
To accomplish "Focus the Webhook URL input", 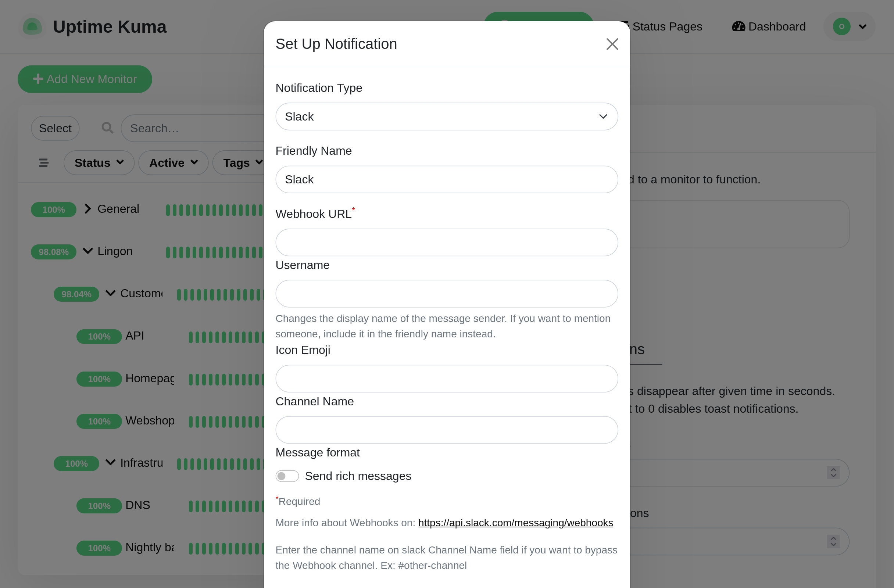I will click(447, 243).
